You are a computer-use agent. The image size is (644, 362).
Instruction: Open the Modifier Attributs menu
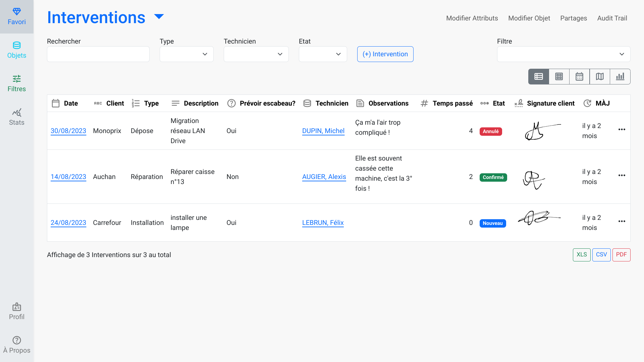coord(472,18)
